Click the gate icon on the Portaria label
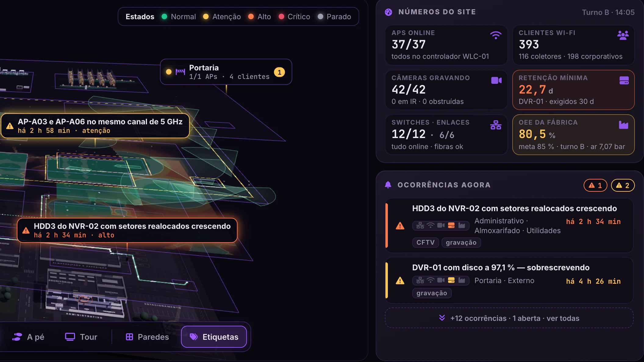This screenshot has height=362, width=644. [180, 72]
